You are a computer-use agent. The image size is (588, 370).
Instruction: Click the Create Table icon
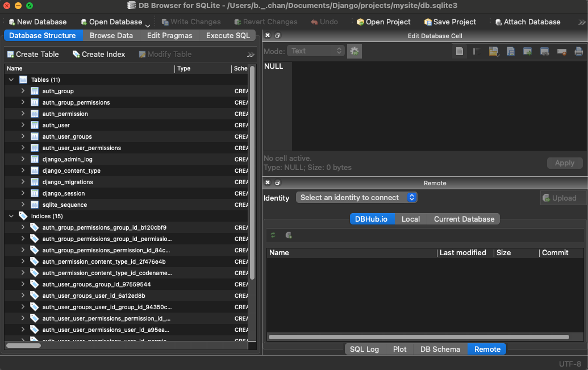pos(10,55)
